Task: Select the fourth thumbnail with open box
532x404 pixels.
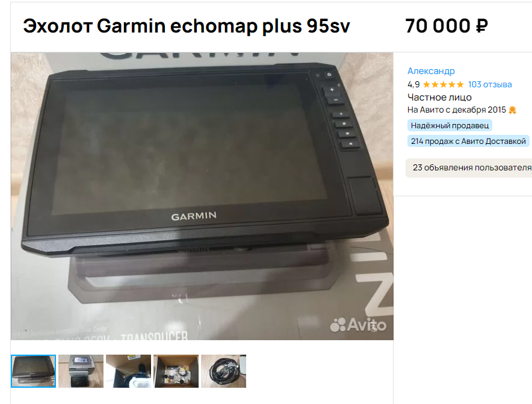Action: coord(176,371)
